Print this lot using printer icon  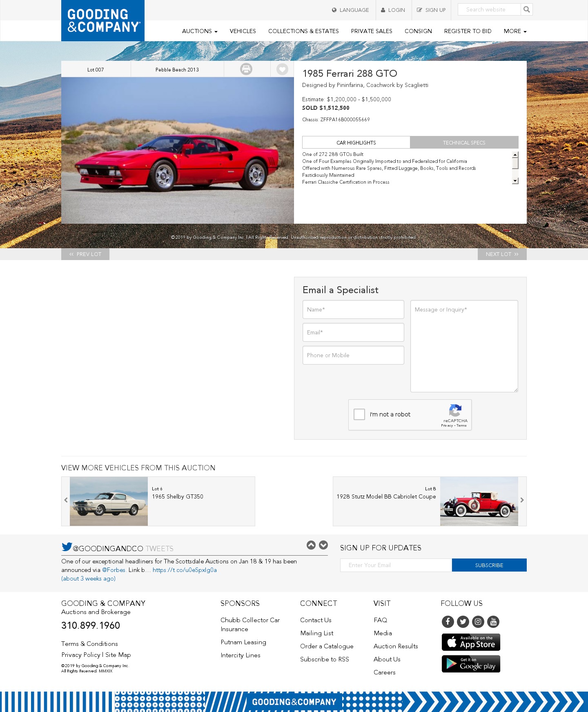246,69
